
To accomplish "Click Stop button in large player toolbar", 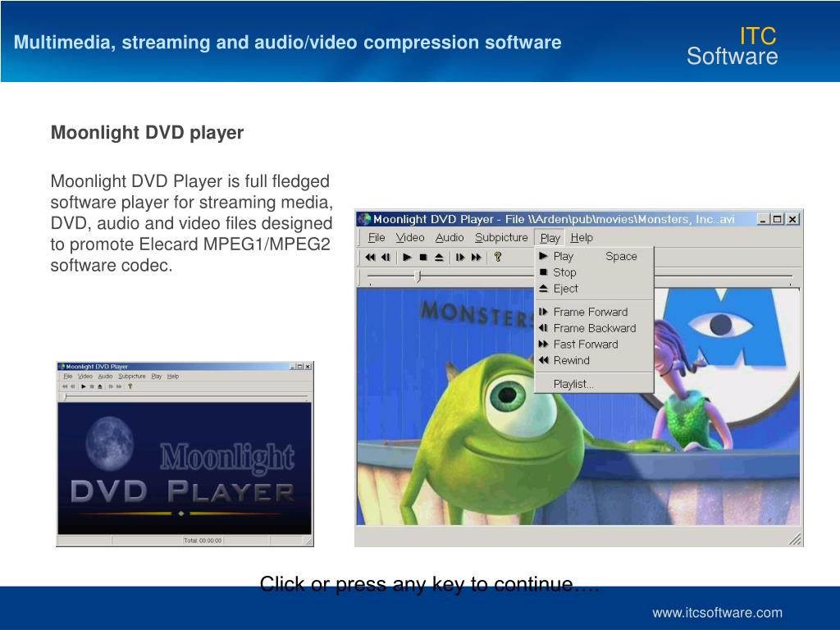I will tap(423, 257).
